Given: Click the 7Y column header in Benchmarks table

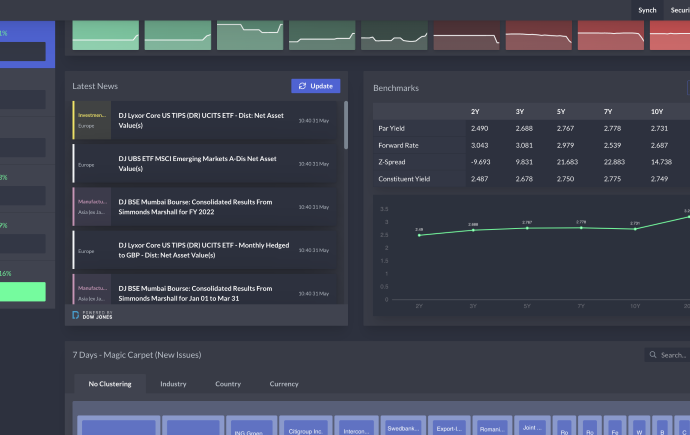Looking at the screenshot, I should (608, 112).
